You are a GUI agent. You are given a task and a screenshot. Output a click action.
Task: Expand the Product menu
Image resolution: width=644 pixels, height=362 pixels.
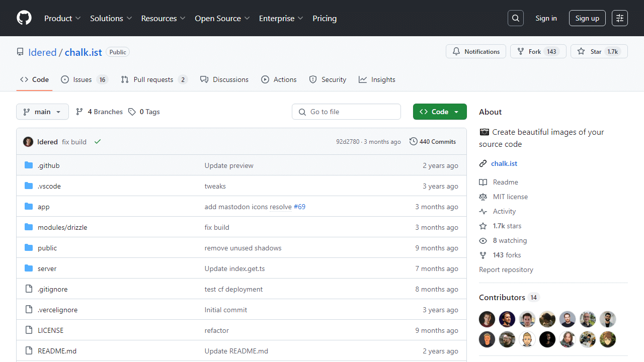pos(62,18)
